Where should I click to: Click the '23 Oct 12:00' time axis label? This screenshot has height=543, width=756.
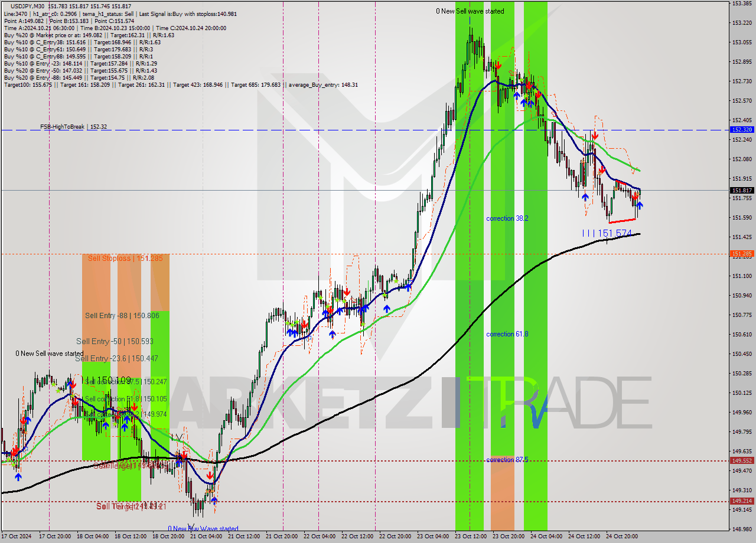[x=470, y=537]
